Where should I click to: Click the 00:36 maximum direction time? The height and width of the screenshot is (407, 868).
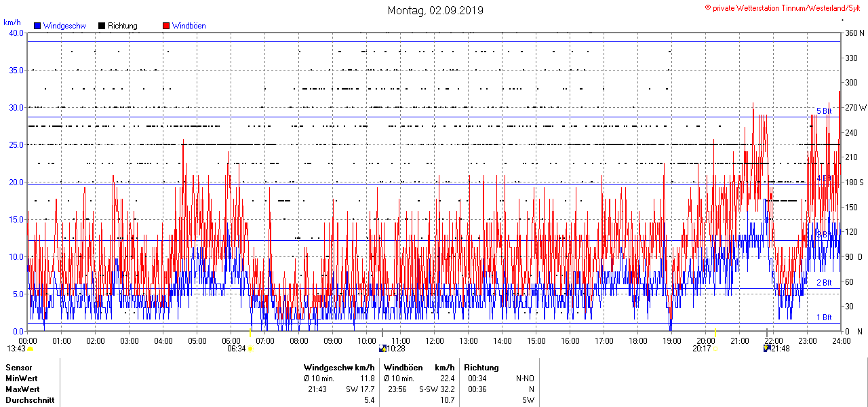477,389
